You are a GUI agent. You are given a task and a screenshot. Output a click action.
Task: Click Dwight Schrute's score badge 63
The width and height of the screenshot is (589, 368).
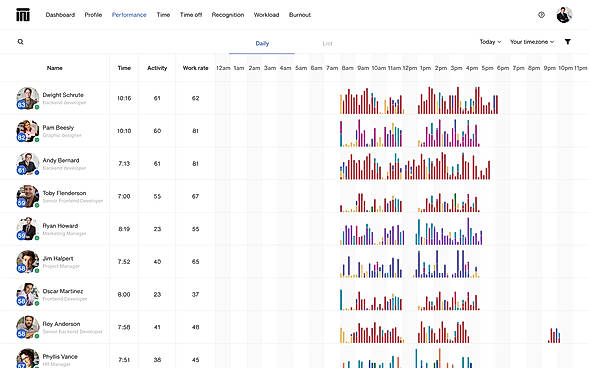click(21, 104)
